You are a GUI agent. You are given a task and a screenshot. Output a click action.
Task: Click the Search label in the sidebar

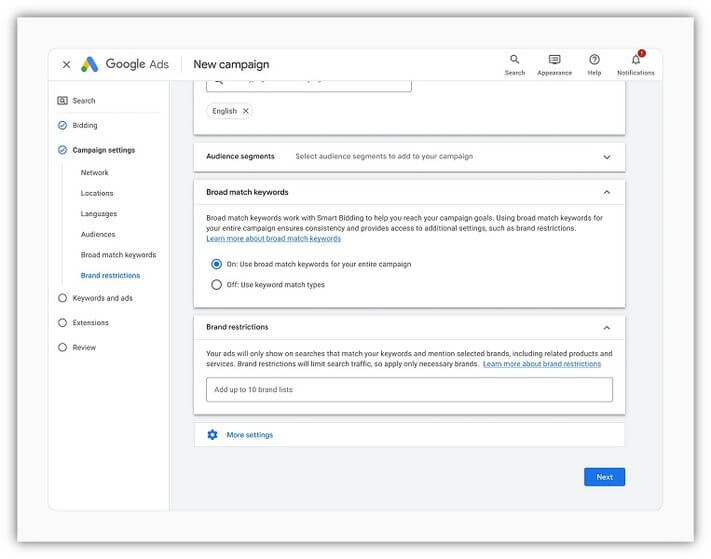[84, 101]
